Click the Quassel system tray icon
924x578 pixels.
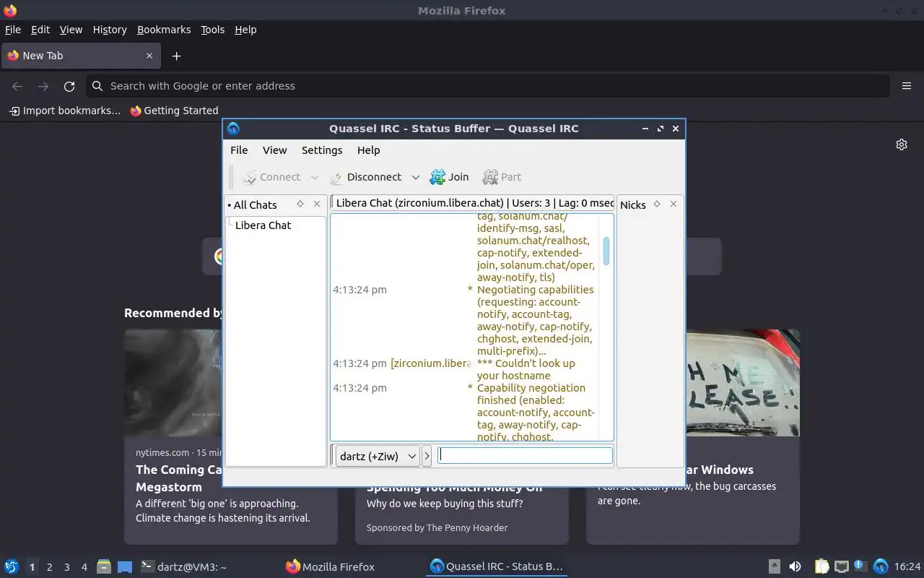coord(880,566)
